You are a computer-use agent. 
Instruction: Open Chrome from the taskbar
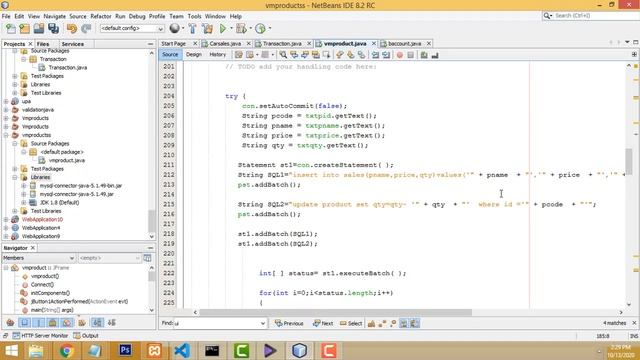[x=66, y=351]
